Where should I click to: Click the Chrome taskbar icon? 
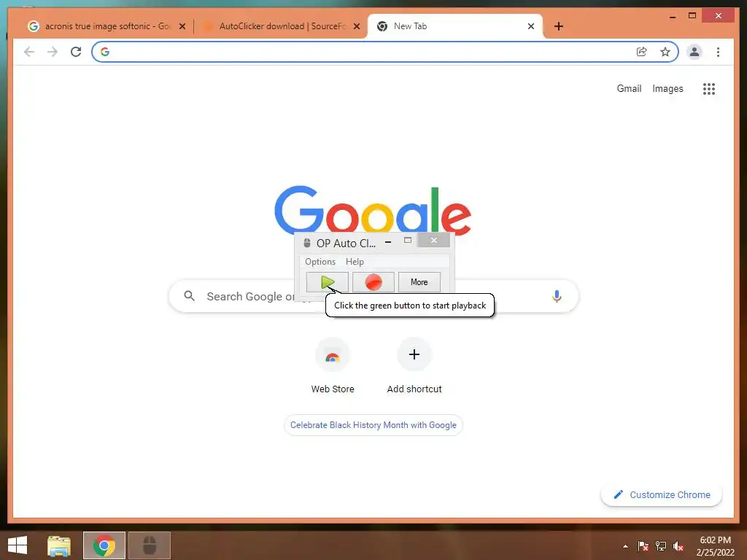[x=104, y=545]
